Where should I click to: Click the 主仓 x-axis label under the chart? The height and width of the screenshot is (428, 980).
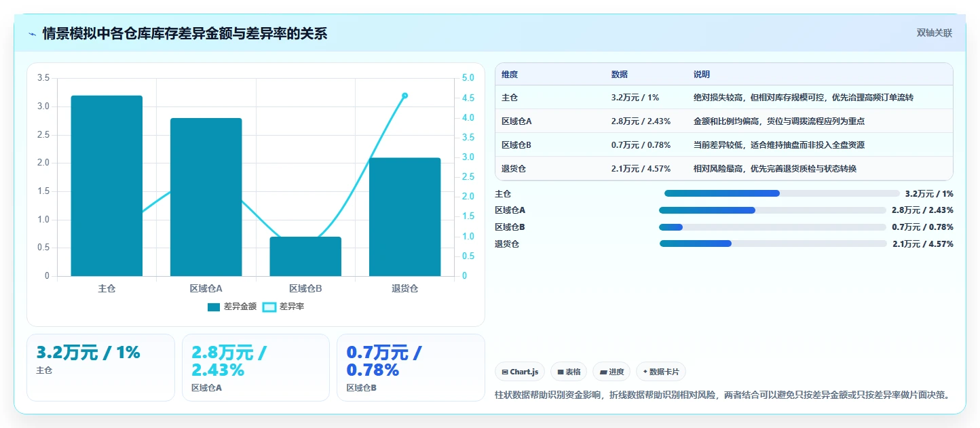107,288
